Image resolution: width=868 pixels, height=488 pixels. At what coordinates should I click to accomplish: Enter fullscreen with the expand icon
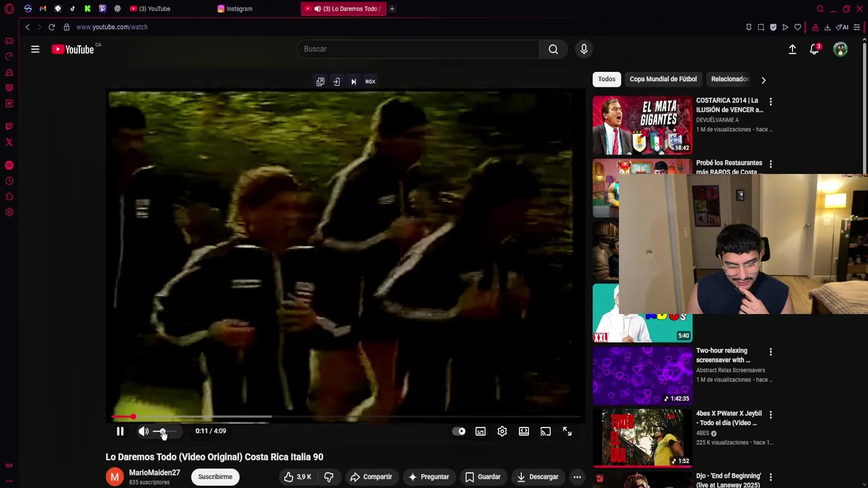tap(567, 431)
